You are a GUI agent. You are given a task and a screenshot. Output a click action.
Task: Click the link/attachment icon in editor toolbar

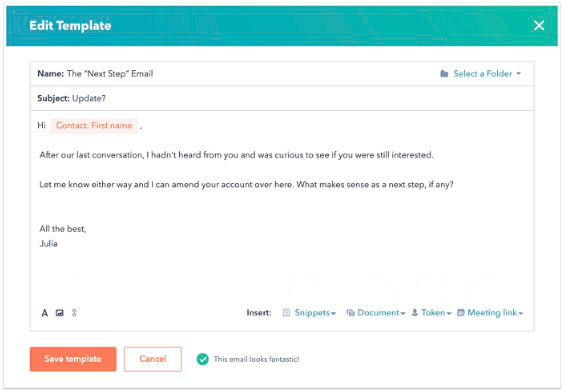[x=74, y=313]
